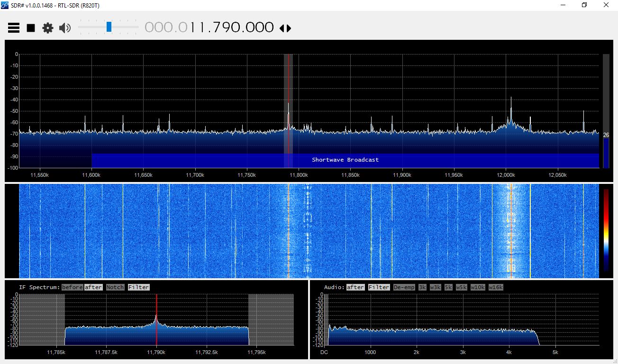This screenshot has height=364, width=618.
Task: Toggle the Audio De-emp button
Action: (404, 287)
